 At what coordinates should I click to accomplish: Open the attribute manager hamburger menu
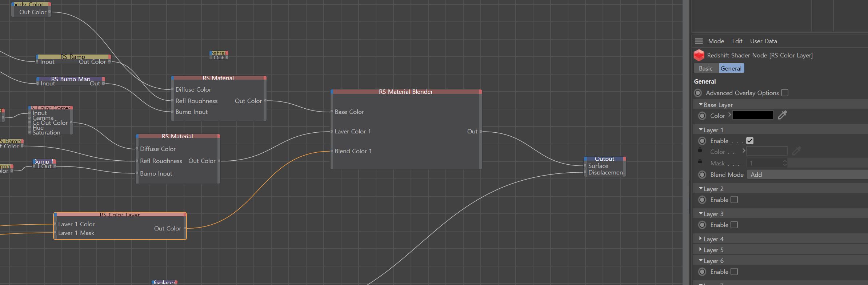(x=699, y=41)
